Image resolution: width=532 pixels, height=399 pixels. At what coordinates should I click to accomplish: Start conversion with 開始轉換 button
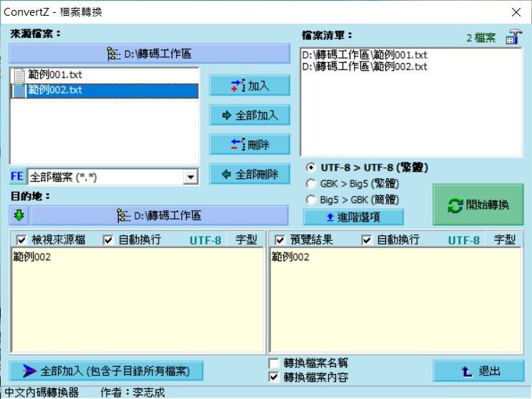coord(478,205)
